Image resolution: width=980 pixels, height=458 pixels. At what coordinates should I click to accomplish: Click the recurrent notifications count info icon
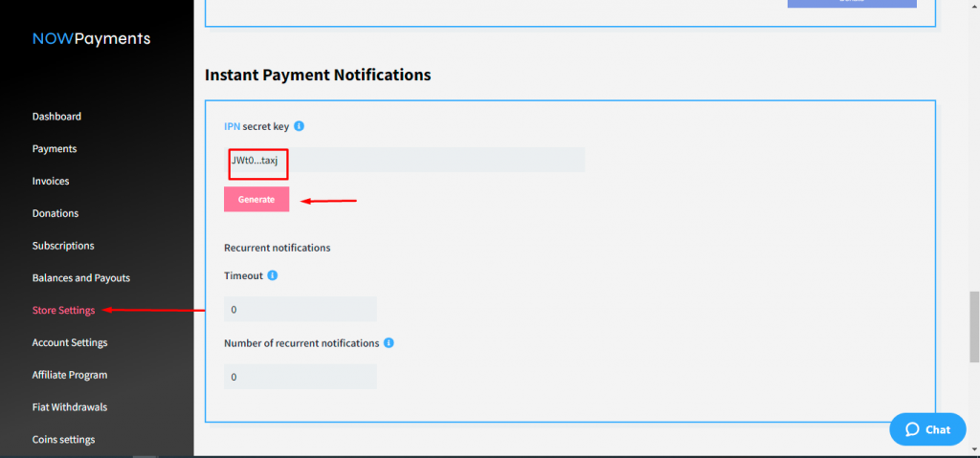tap(389, 343)
